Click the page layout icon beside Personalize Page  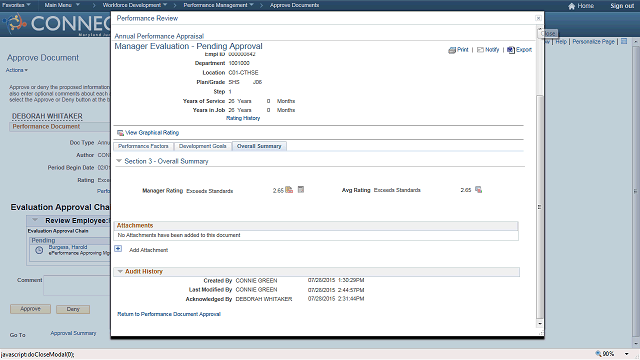pyautogui.click(x=624, y=41)
